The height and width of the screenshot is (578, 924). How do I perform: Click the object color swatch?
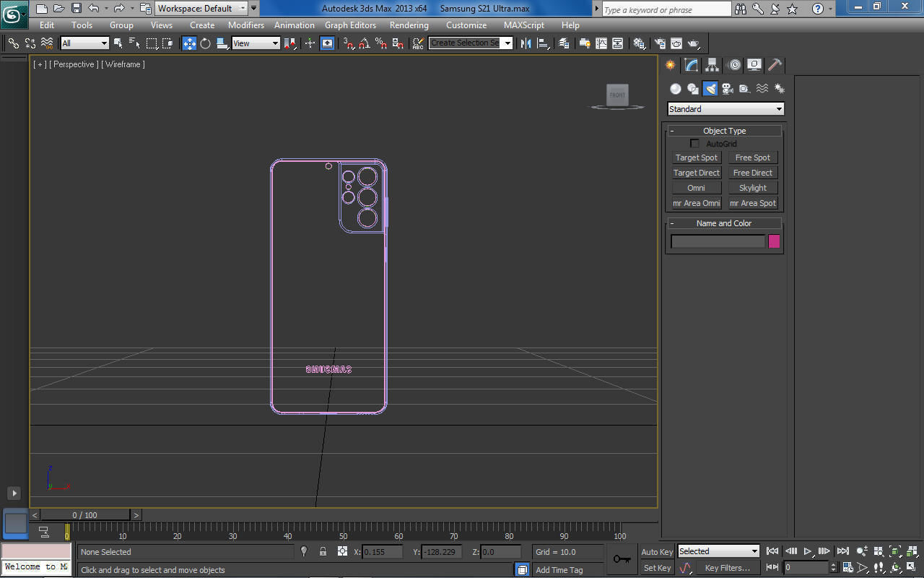coord(774,241)
